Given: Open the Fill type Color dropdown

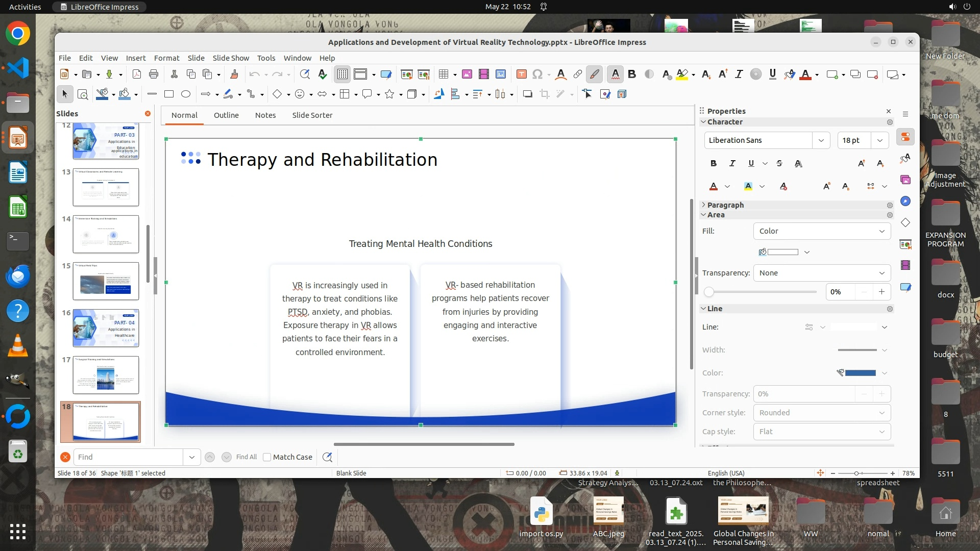Looking at the screenshot, I should (822, 231).
